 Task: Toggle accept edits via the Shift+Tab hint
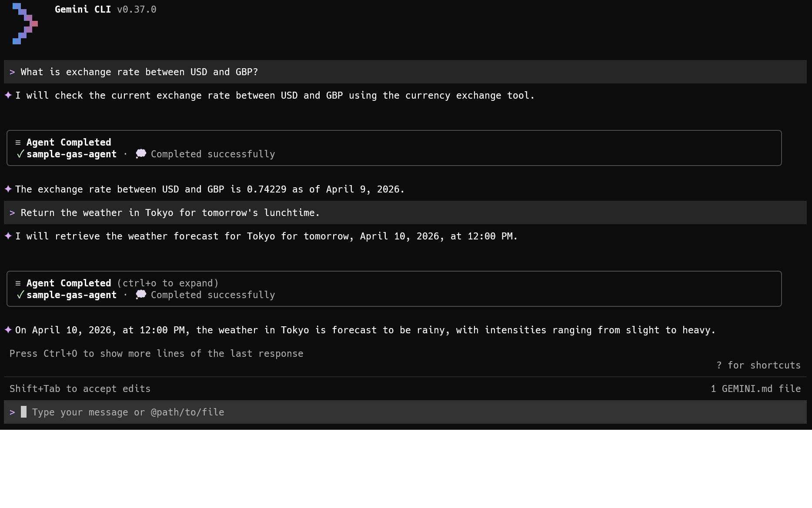80,389
